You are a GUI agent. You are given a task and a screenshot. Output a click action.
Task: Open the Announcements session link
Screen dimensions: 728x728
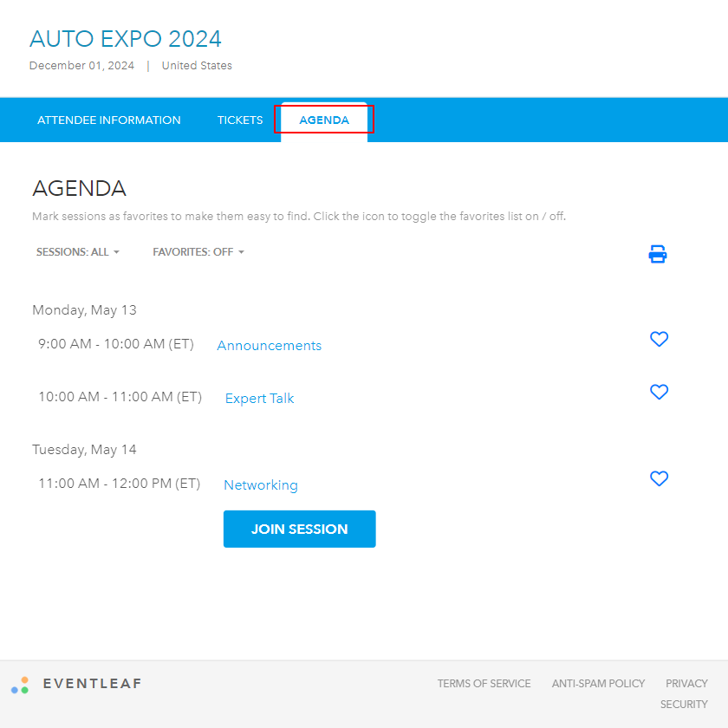[269, 346]
